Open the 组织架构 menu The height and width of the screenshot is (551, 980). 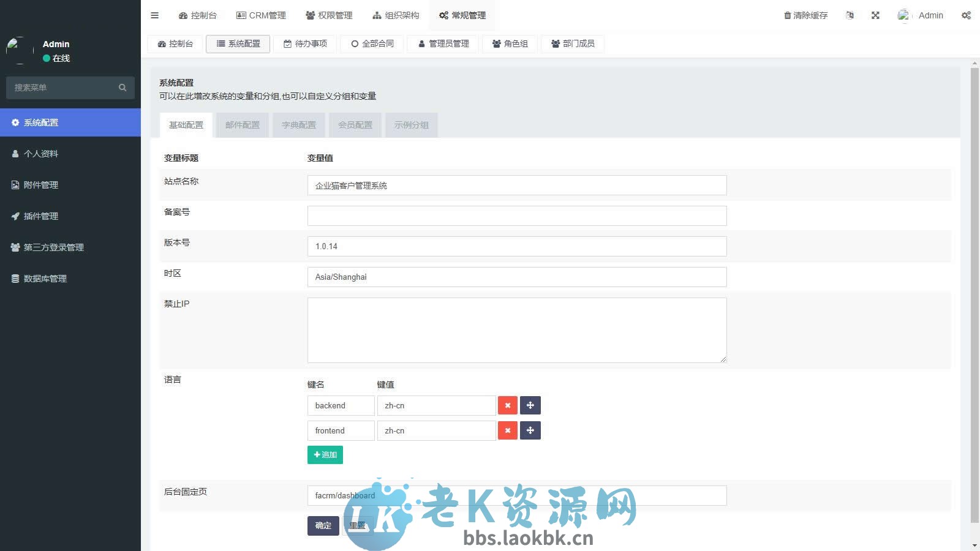tap(394, 15)
